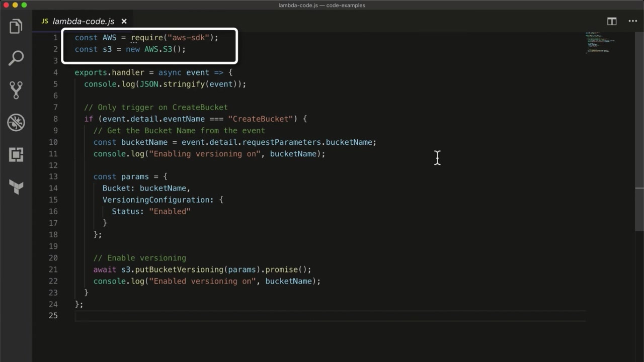
Task: Click the "CreateBucket" string on line 8
Action: coord(260,119)
